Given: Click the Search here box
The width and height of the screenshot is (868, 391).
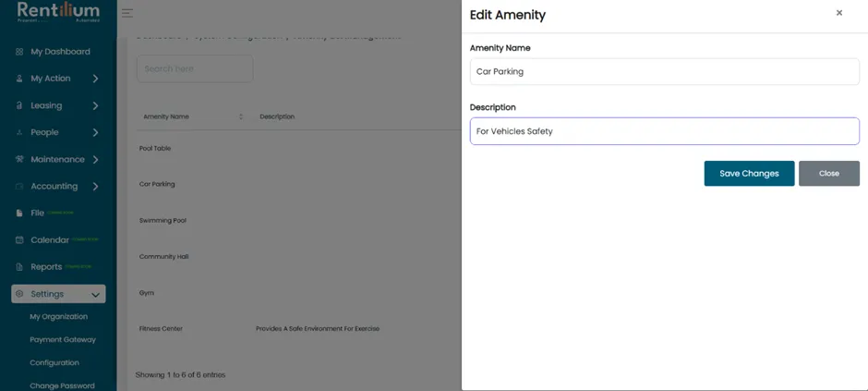Looking at the screenshot, I should tap(195, 68).
